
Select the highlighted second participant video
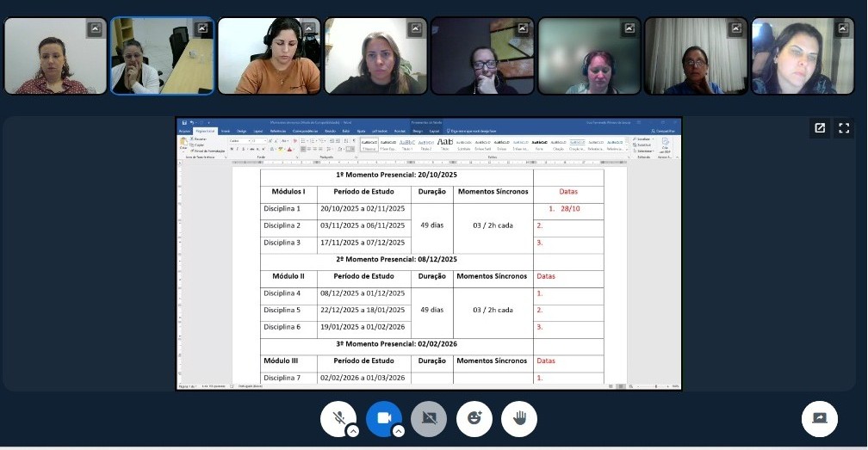162,56
